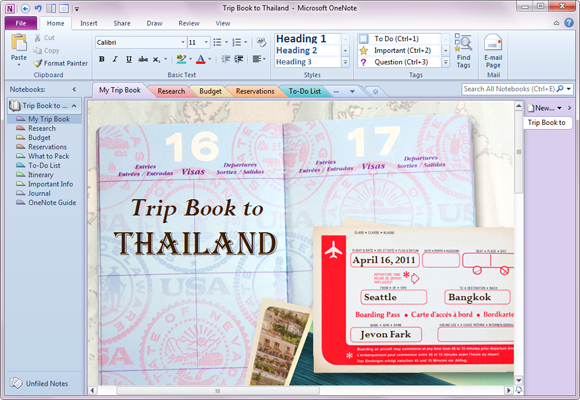
Task: Increase the paragraph indent
Action: tap(239, 59)
